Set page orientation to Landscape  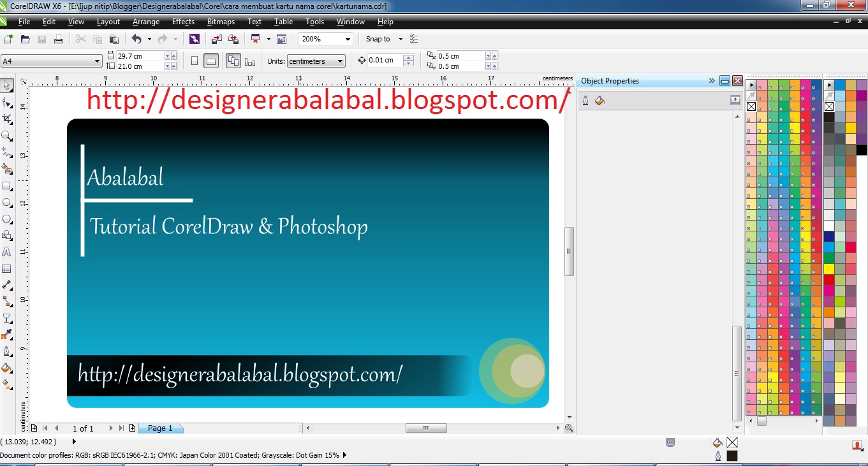211,61
